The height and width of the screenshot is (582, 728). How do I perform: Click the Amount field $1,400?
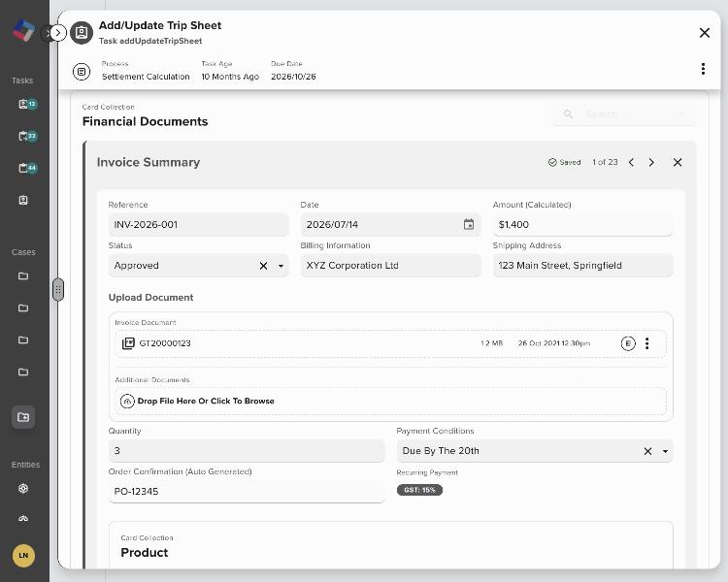click(582, 225)
